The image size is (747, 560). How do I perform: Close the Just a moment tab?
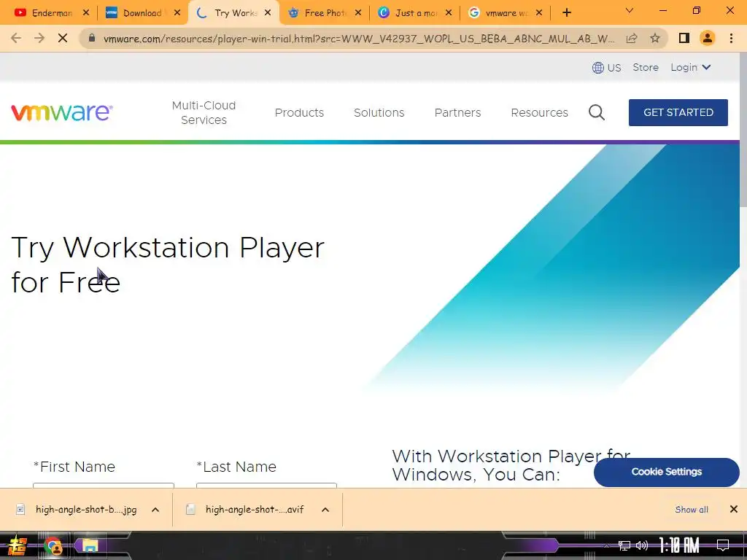pos(449,13)
